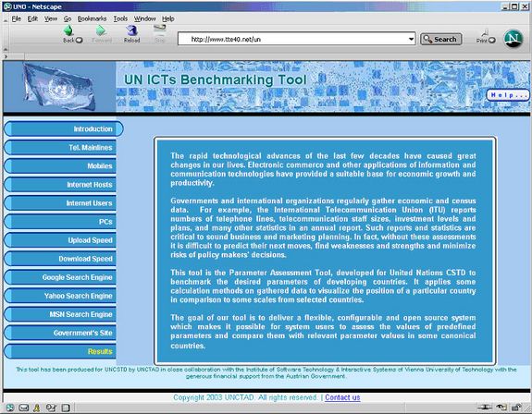Click the Netscape window title bar icon

click(7, 6)
